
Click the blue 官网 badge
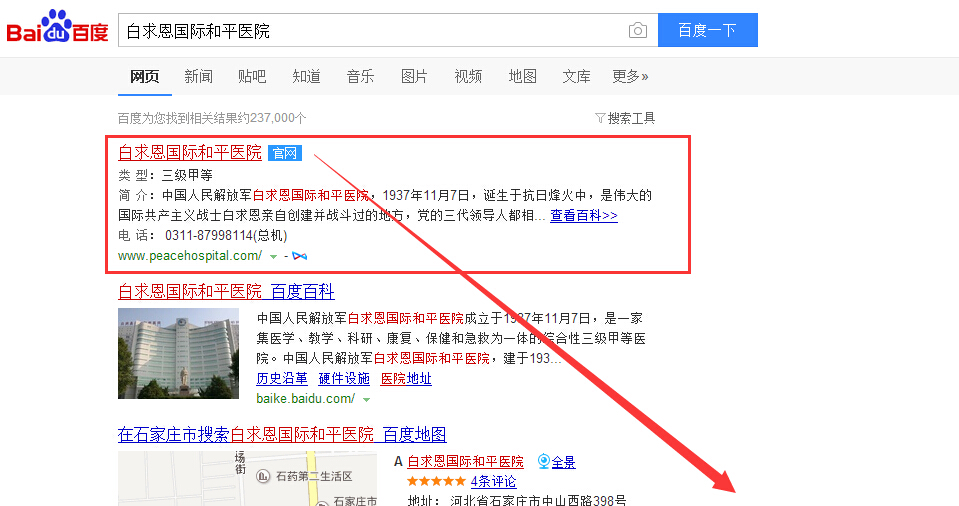click(285, 153)
